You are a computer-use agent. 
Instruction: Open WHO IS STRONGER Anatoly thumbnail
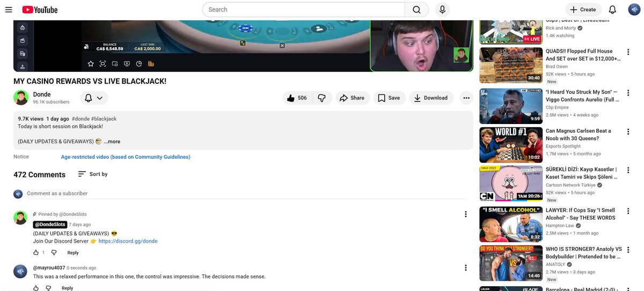(x=511, y=263)
